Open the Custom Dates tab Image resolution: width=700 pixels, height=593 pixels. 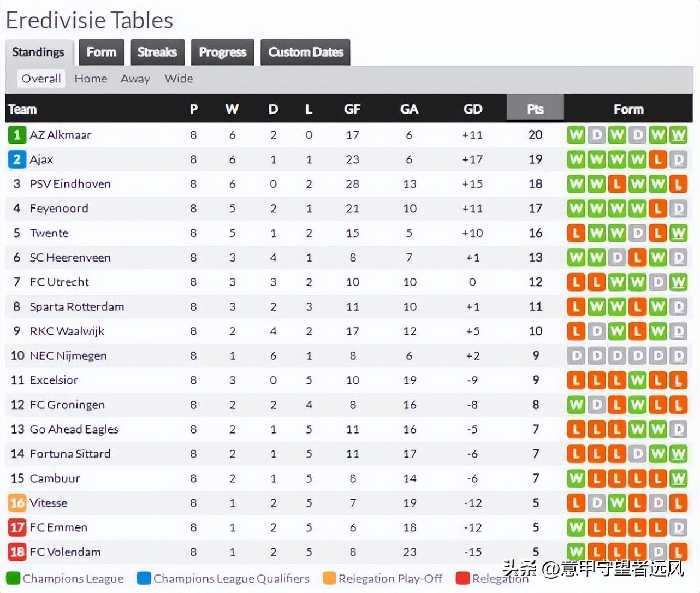(306, 52)
